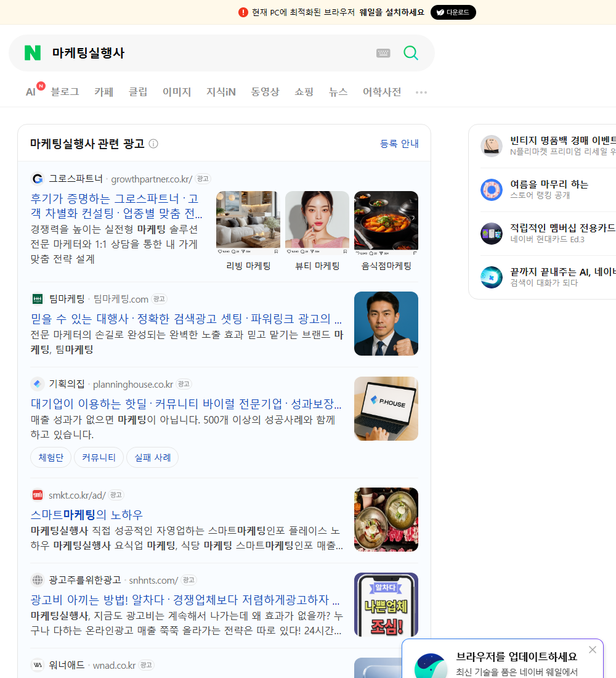
Task: Click the wnad.co.kr URL text
Action: point(115,666)
